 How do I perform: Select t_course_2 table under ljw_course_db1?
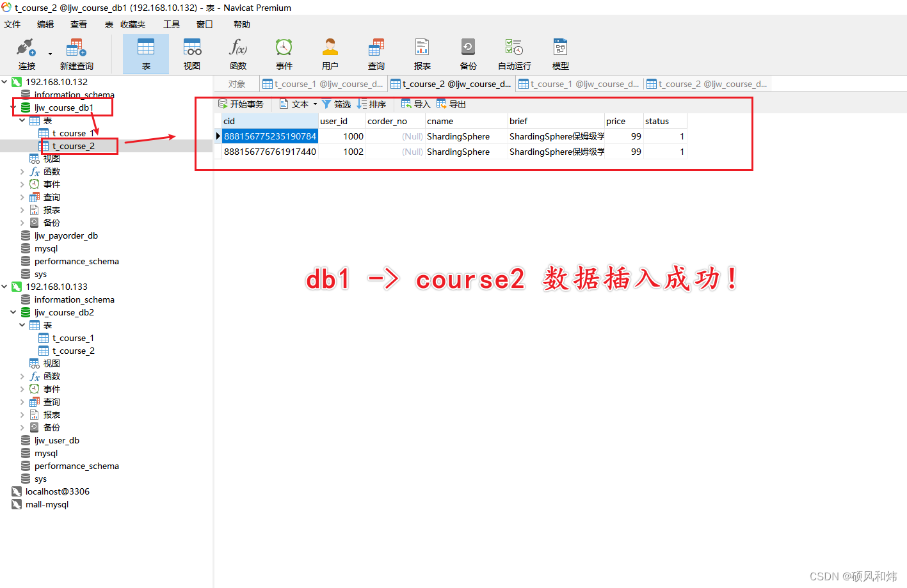coord(73,146)
